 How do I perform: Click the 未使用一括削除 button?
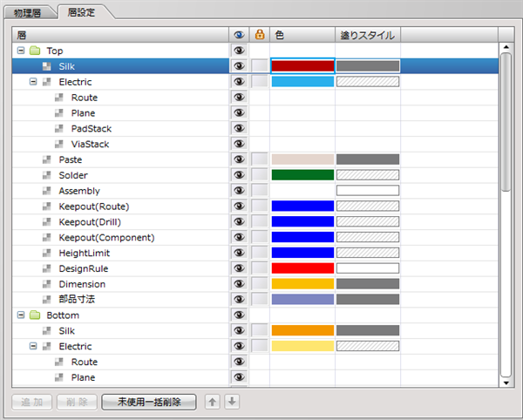tap(149, 402)
